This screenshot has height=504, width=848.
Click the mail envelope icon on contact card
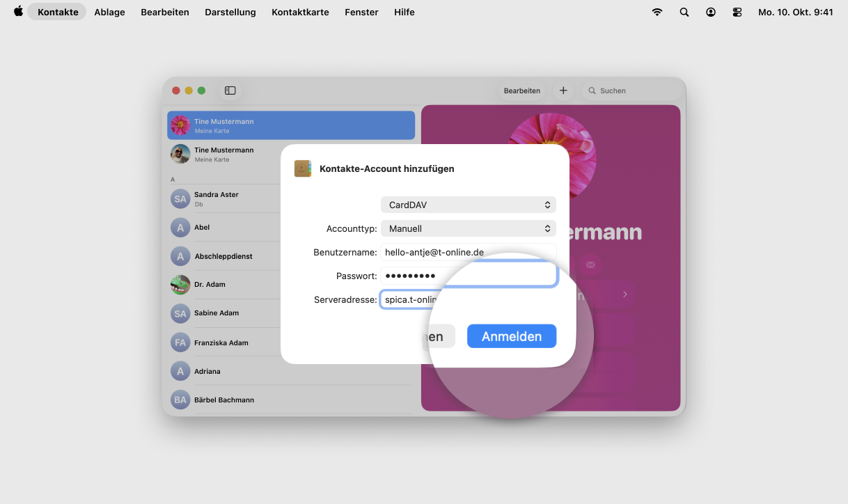590,265
